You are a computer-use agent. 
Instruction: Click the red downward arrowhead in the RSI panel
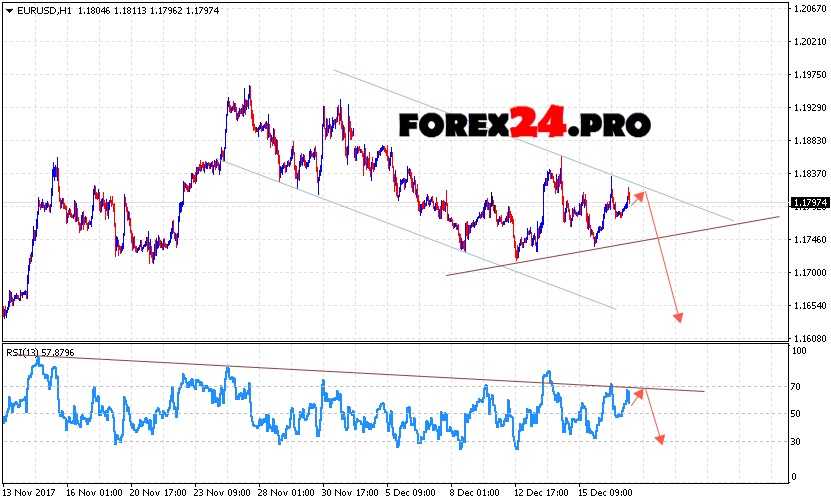click(660, 438)
